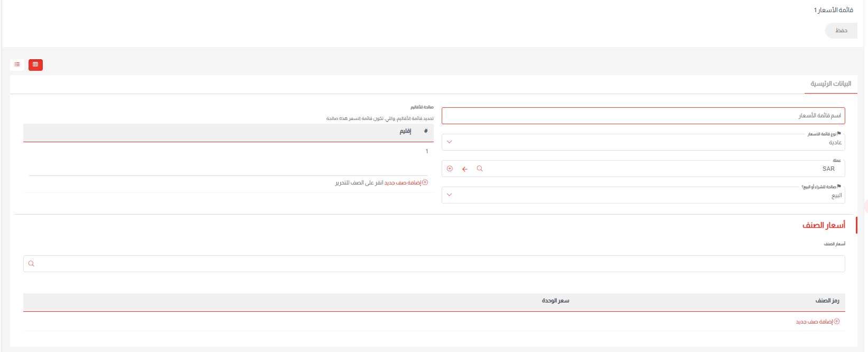This screenshot has width=868, height=352.
Task: Click the flag icon by نوع قائمة الأسعار label
Action: tap(840, 133)
